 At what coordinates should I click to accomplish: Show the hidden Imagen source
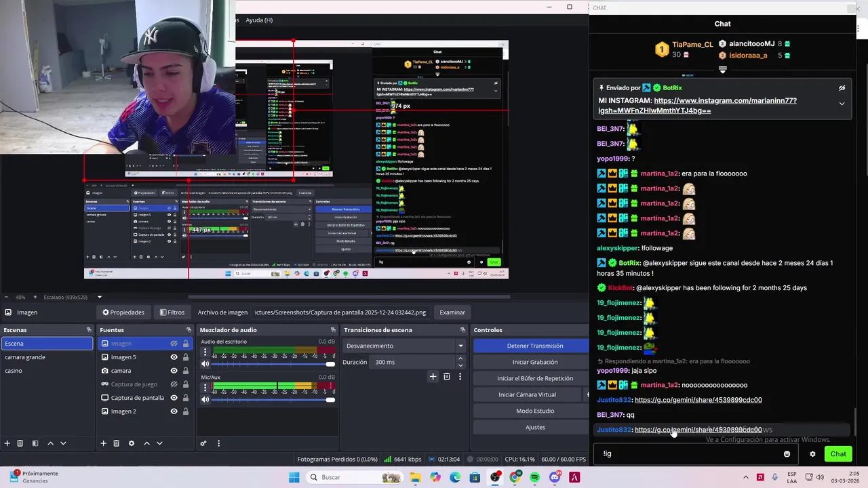174,344
